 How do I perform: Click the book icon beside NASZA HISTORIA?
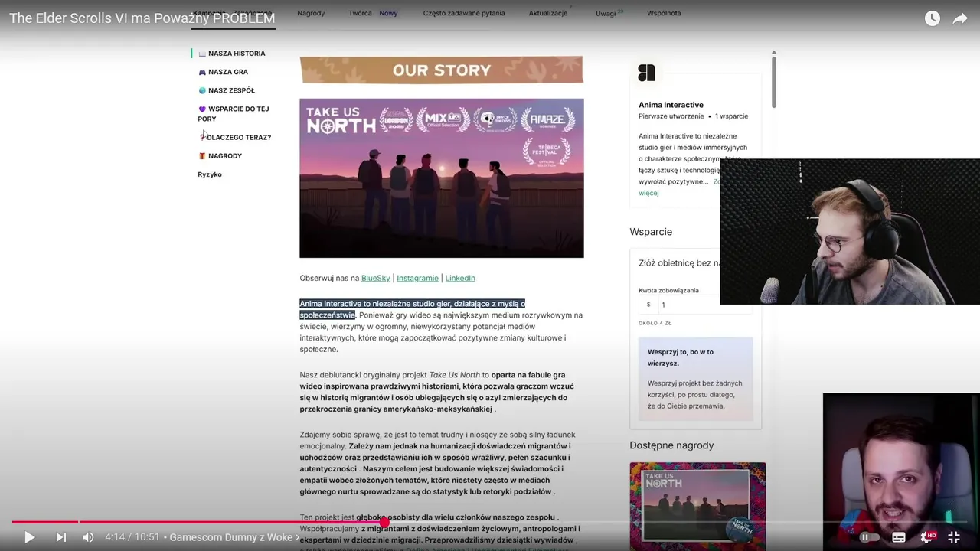(x=202, y=54)
